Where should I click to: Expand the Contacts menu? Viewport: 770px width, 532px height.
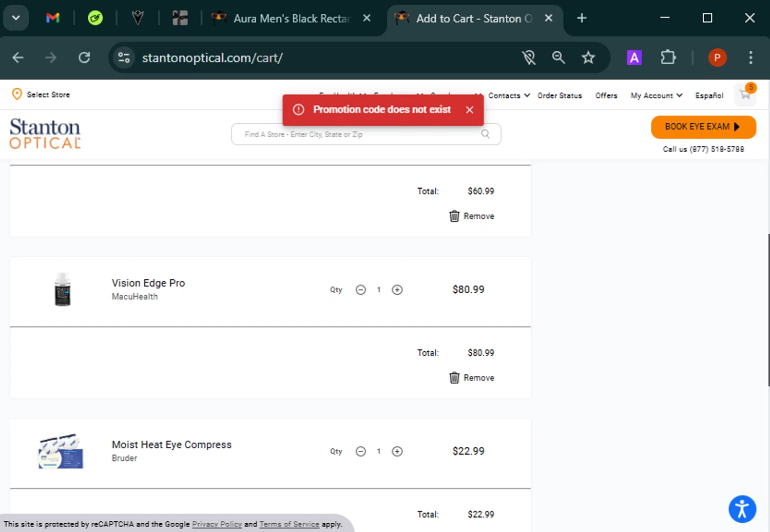tap(509, 96)
